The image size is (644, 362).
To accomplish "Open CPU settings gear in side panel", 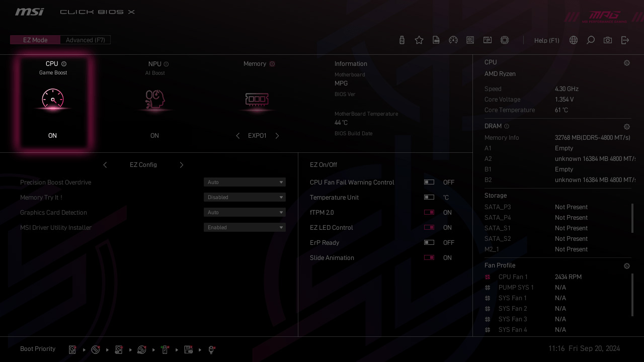I will click(x=627, y=63).
